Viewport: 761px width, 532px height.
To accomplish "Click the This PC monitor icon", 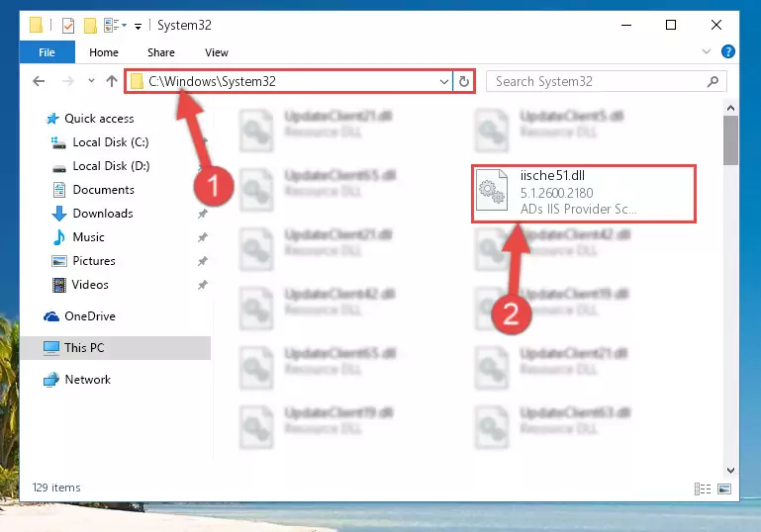I will tap(51, 348).
